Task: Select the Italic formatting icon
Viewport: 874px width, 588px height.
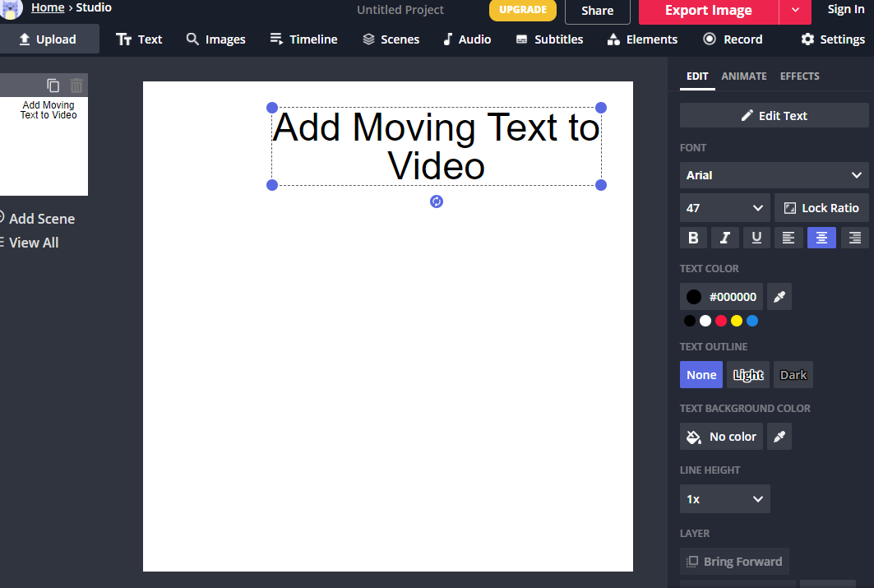Action: click(724, 238)
